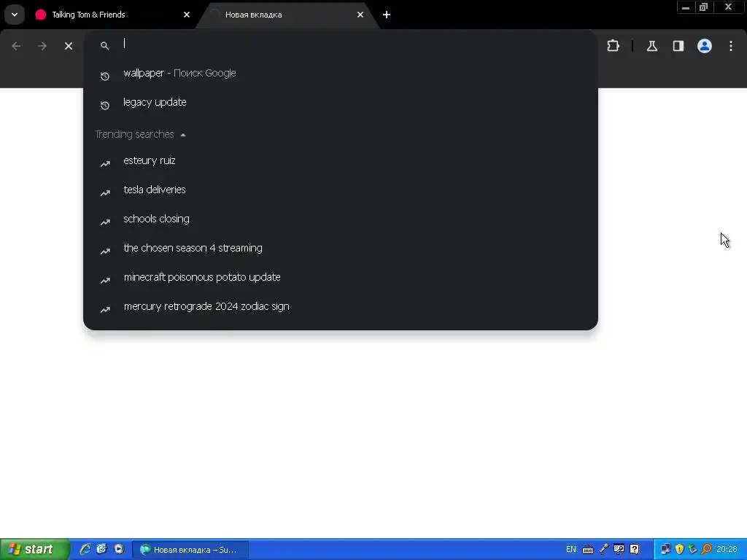747x560 pixels.
Task: Click trending icon beside minecraft poisonous potato
Action: pos(105,281)
